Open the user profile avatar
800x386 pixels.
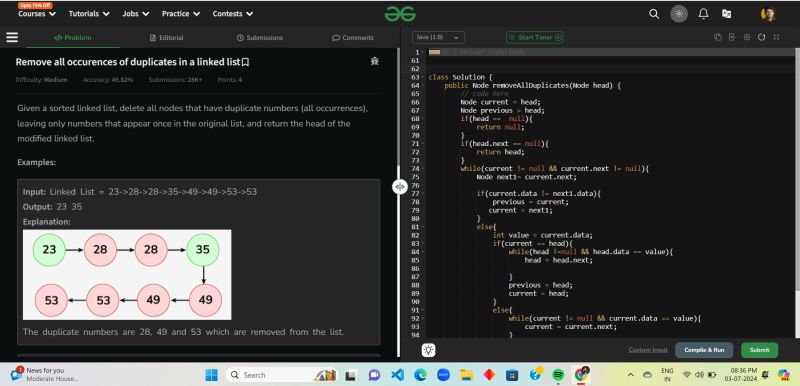(768, 14)
